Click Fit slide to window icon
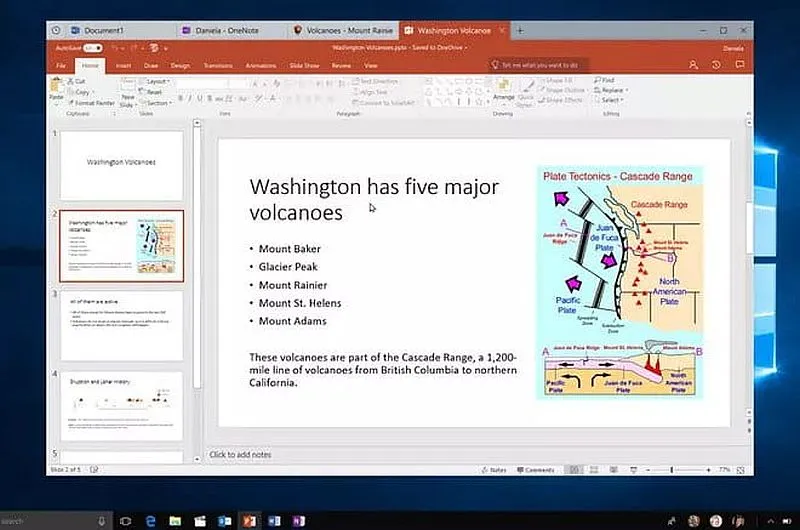The height and width of the screenshot is (530, 800). tap(740, 470)
